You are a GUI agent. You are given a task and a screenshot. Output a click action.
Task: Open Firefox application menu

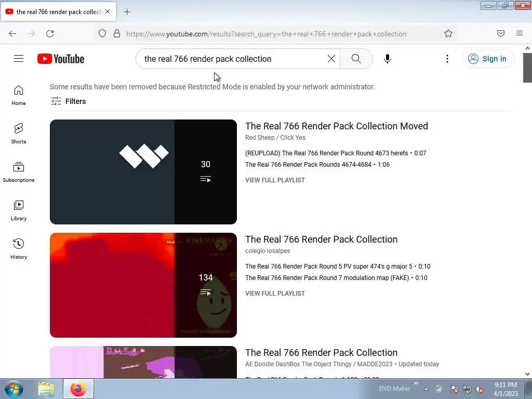(520, 33)
